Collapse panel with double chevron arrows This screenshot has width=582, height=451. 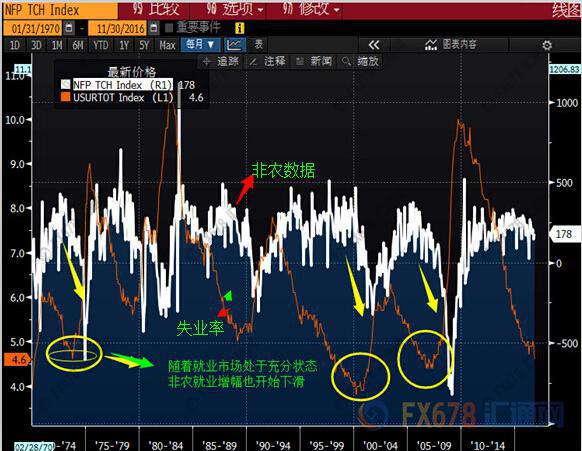(x=374, y=45)
